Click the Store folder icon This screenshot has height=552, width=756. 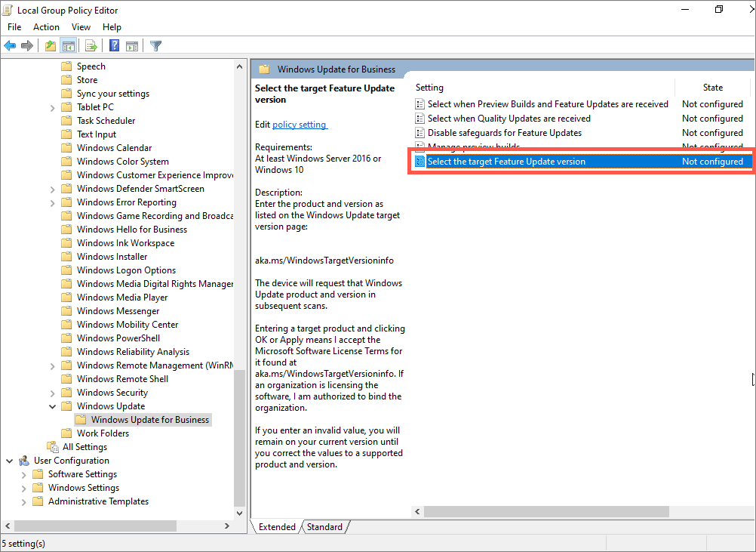tap(66, 79)
